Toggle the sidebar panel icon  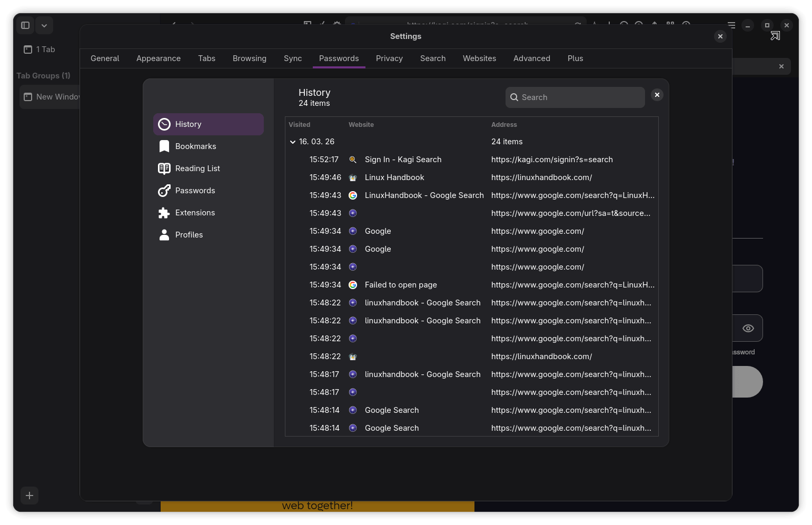[25, 25]
